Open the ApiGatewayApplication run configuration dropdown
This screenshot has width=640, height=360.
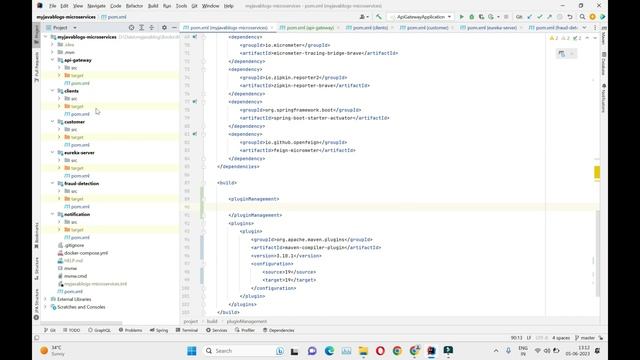[x=420, y=17]
